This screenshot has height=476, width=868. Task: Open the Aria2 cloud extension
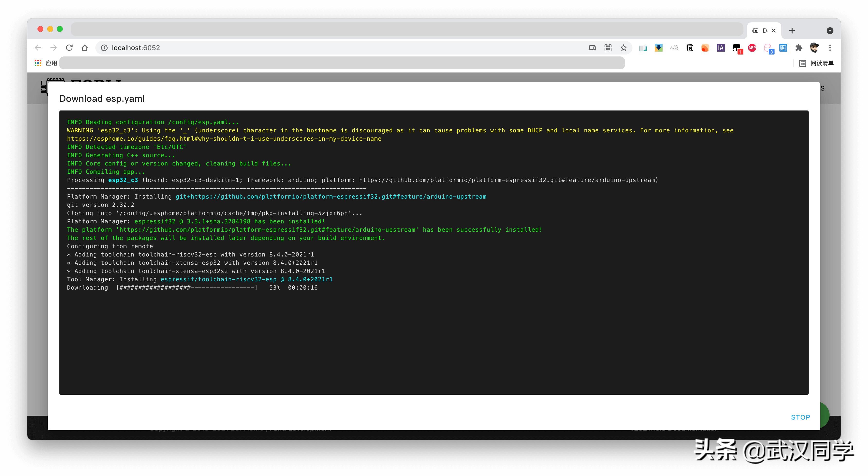coord(674,48)
